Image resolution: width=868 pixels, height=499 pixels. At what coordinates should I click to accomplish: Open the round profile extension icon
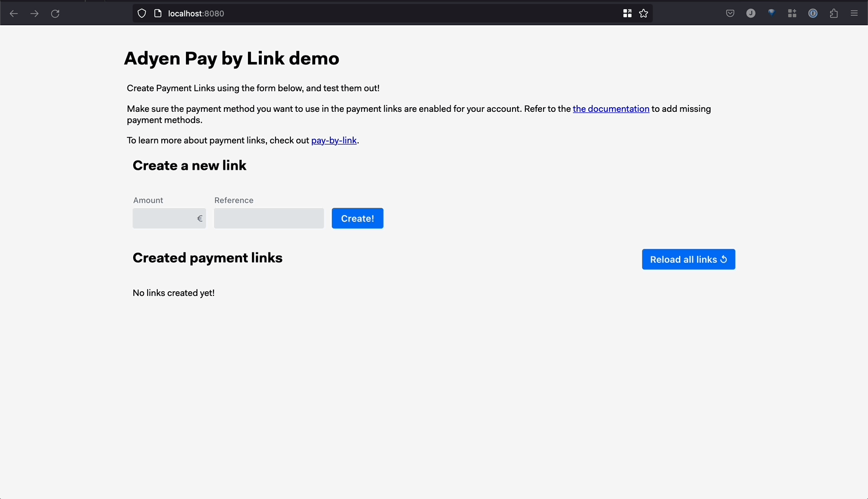pyautogui.click(x=751, y=13)
